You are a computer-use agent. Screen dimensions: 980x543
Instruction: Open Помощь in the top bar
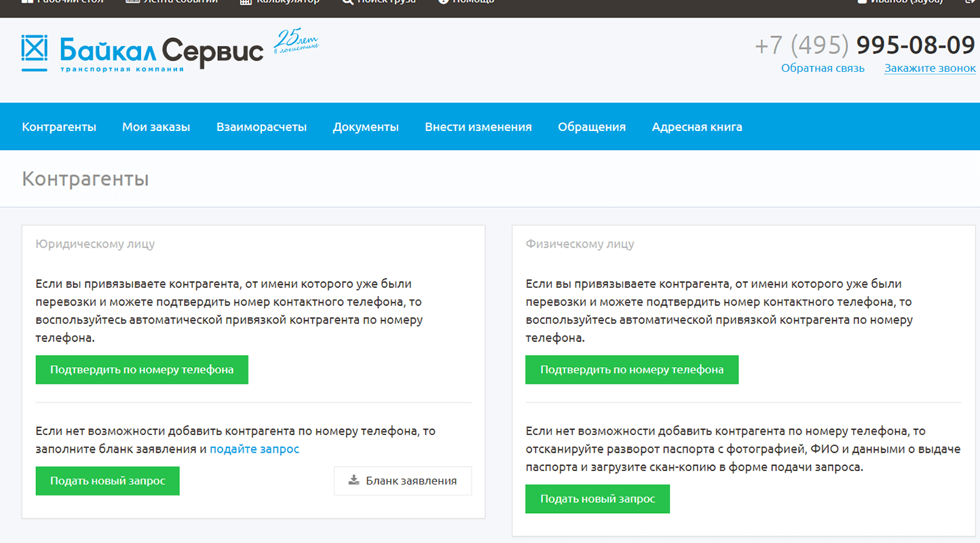466,2
